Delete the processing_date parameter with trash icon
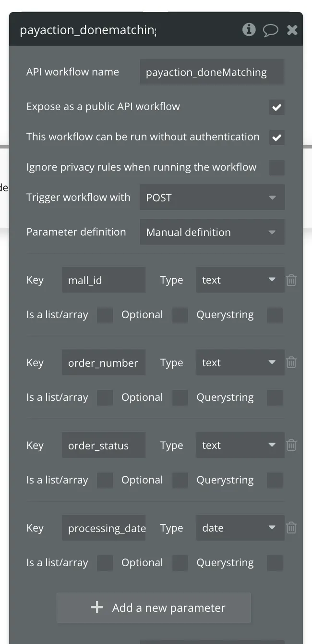Viewport: 312px width, 644px height. 291,528
